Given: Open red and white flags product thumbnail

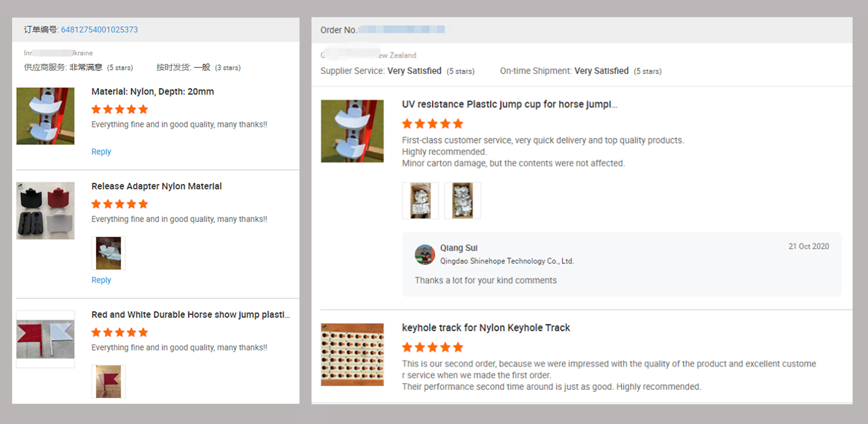Looking at the screenshot, I should 45,339.
